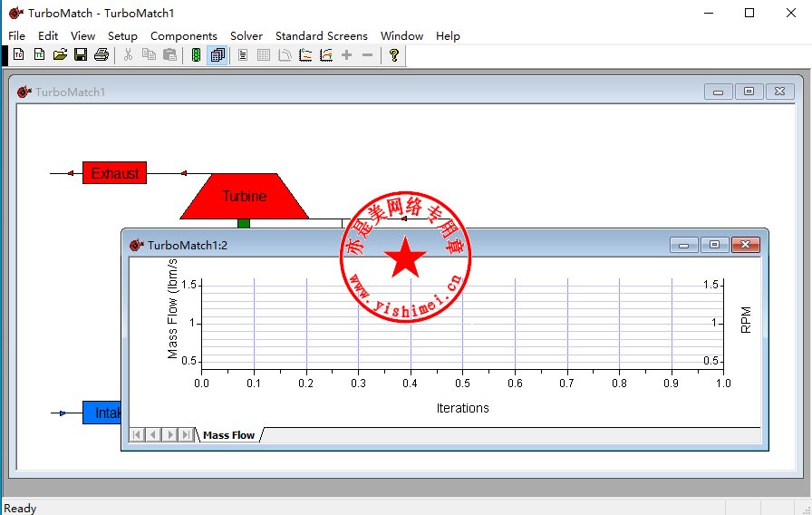Minimize the main TurboMatch application window
812x515 pixels.
tap(709, 13)
